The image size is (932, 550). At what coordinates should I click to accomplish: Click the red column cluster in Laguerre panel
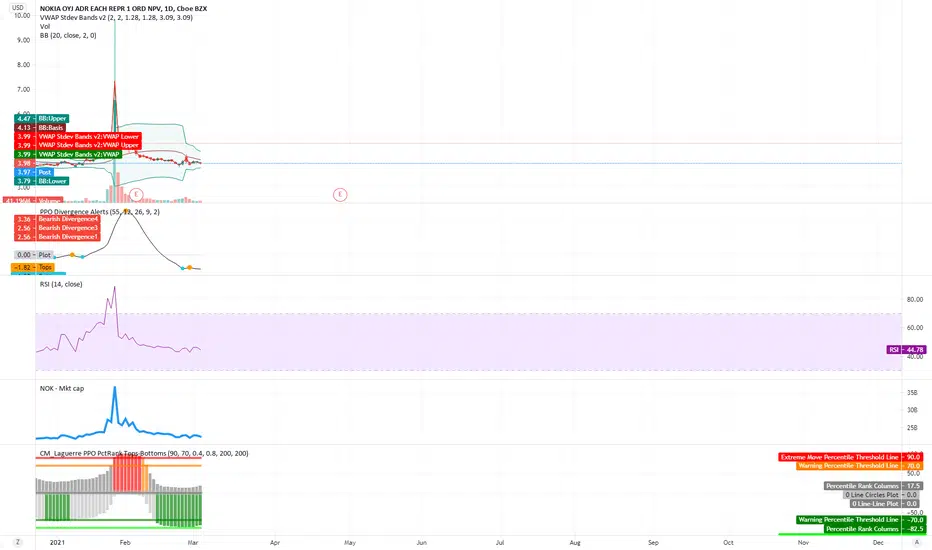(126, 474)
